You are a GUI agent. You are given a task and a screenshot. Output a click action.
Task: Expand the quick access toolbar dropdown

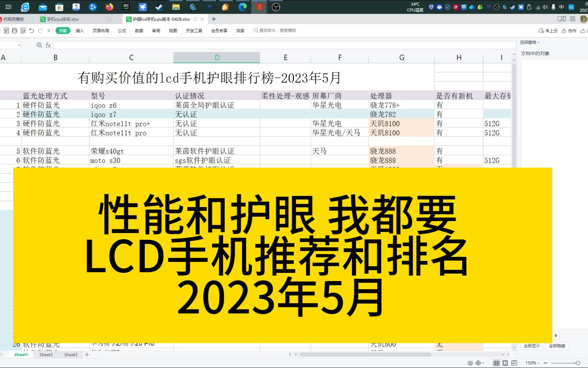pos(49,31)
